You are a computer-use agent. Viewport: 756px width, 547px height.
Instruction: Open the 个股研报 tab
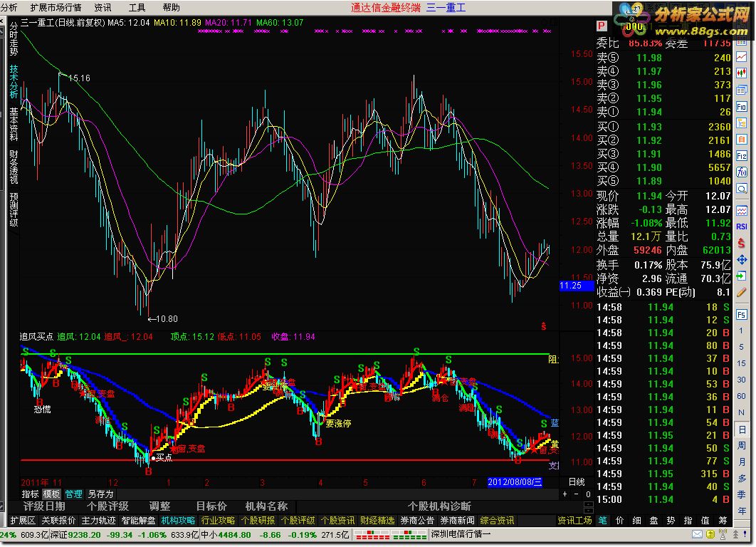[x=258, y=521]
